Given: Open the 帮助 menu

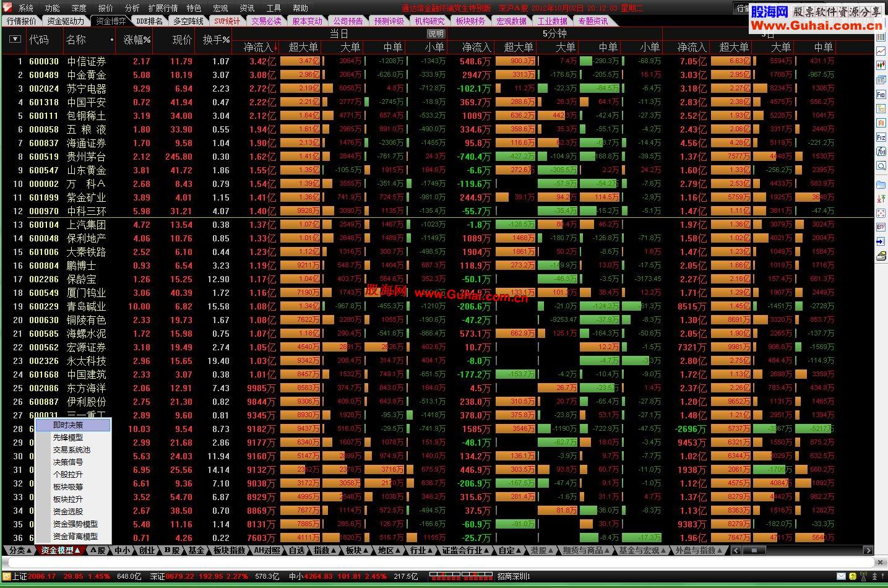Looking at the screenshot, I should pos(300,8).
